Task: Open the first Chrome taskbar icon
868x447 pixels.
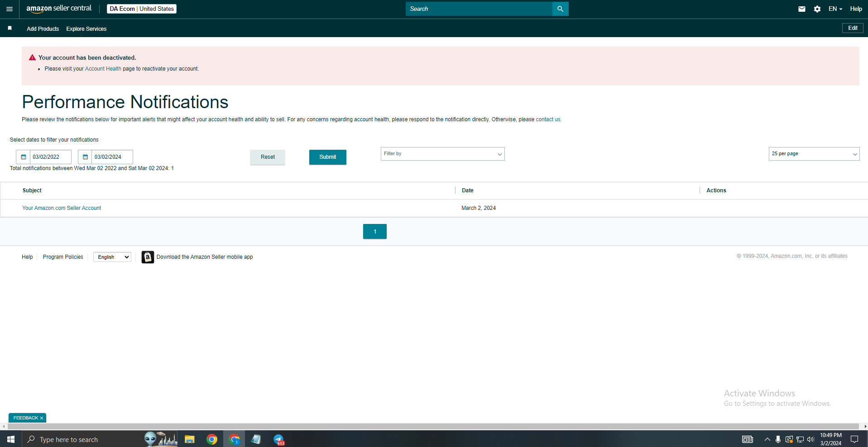Action: point(211,439)
